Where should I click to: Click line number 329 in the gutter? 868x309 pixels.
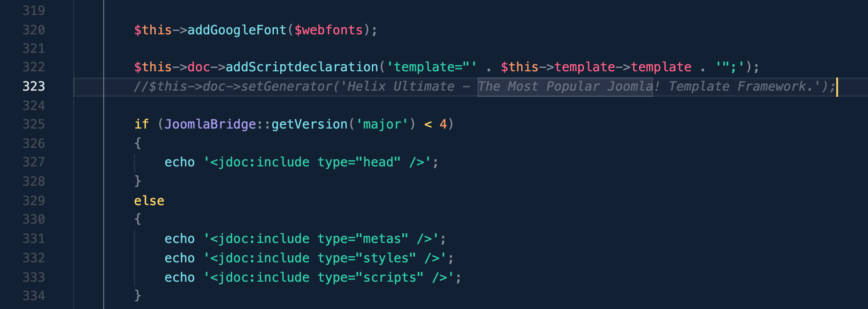pyautogui.click(x=33, y=201)
